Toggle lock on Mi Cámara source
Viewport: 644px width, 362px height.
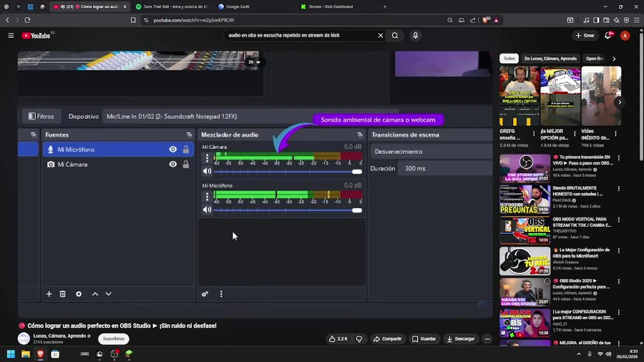point(186,164)
